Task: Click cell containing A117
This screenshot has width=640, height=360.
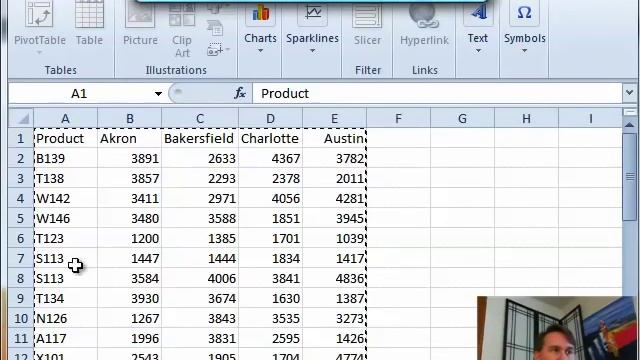Action: pyautogui.click(x=66, y=338)
